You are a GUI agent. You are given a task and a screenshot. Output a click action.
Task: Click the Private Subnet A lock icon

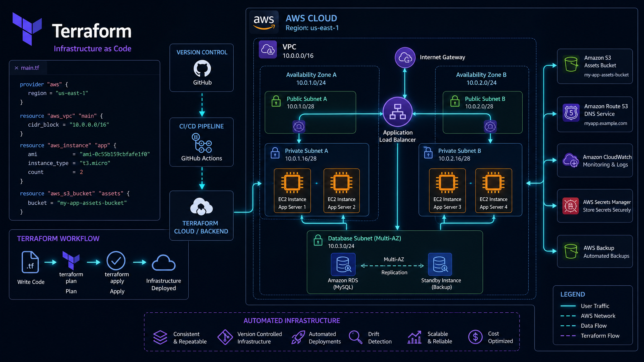click(x=275, y=153)
